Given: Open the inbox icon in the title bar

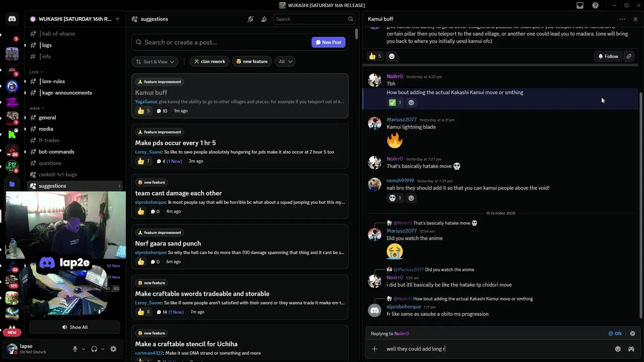Looking at the screenshot, I should (x=580, y=6).
